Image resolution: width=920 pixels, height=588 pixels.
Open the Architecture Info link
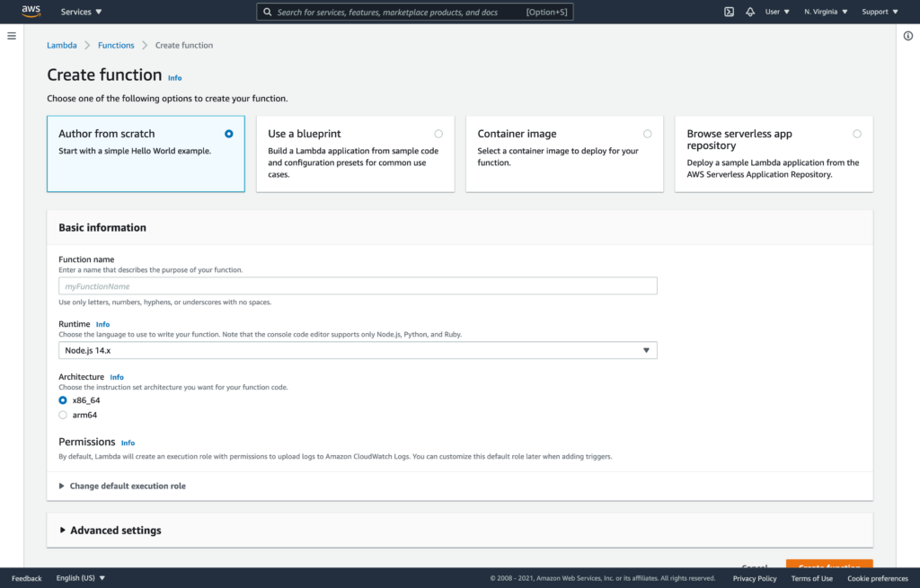point(117,377)
